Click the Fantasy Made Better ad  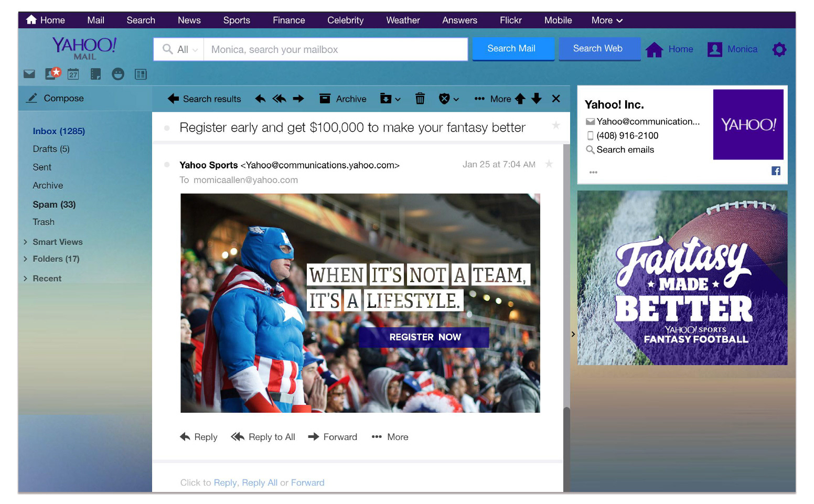click(682, 278)
